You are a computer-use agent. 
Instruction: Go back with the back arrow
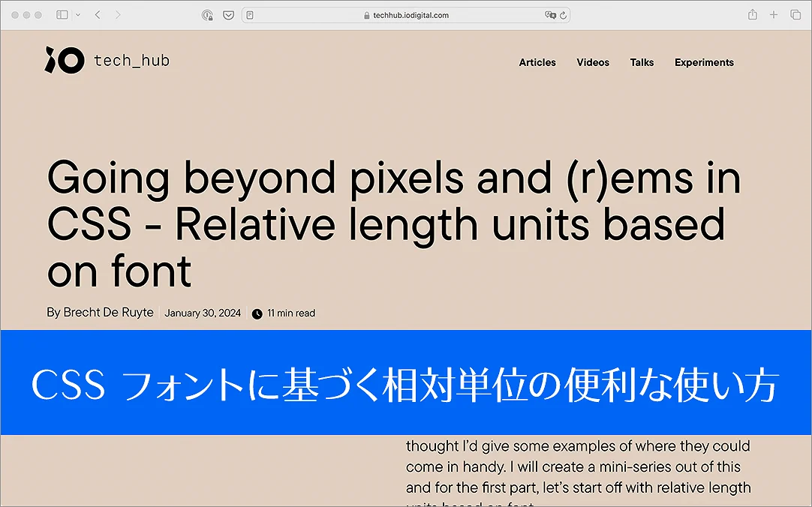(x=98, y=15)
